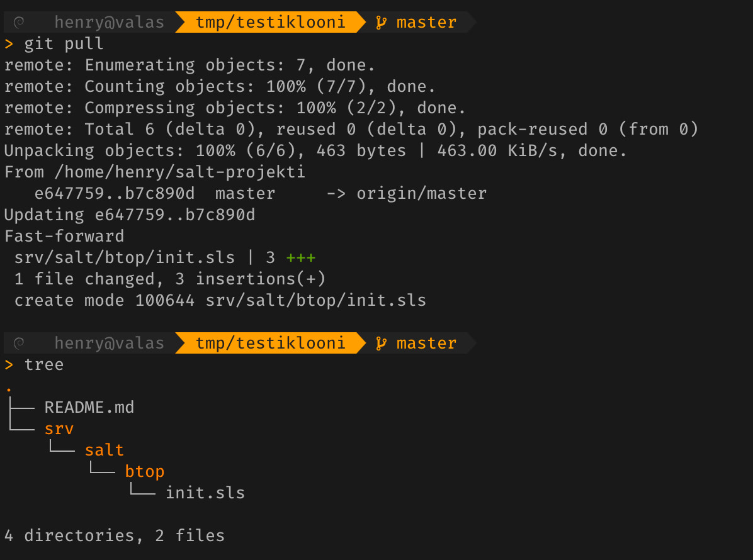753x560 pixels.
Task: Click the prompt arrow before 'git pull'
Action: tap(9, 44)
